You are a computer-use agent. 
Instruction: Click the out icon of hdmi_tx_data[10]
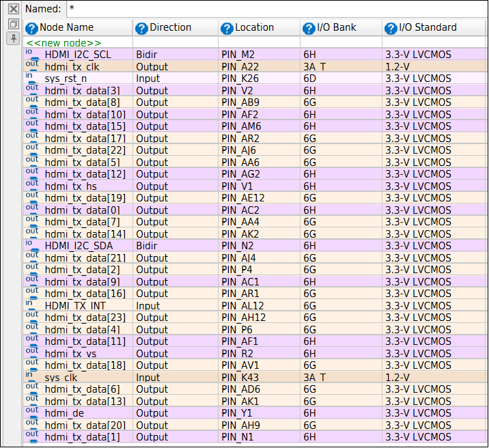point(32,114)
